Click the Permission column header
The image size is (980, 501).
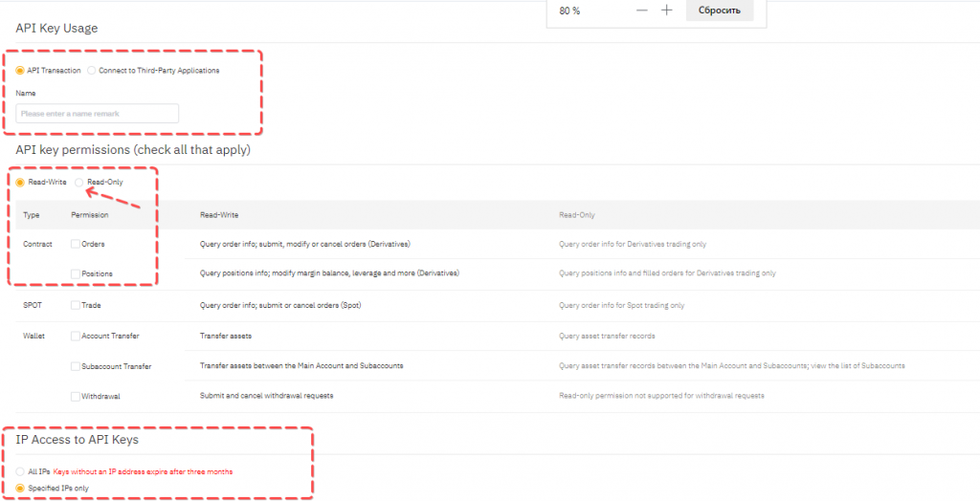click(x=90, y=215)
